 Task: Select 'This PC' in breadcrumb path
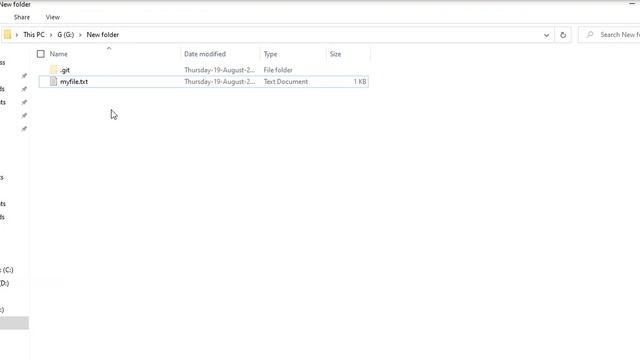pos(34,35)
